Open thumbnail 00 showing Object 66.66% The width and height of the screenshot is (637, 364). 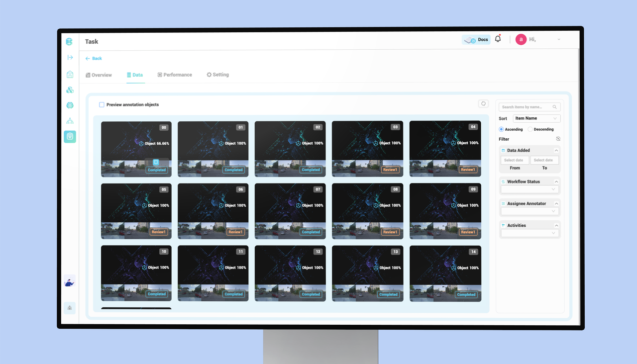pos(136,149)
